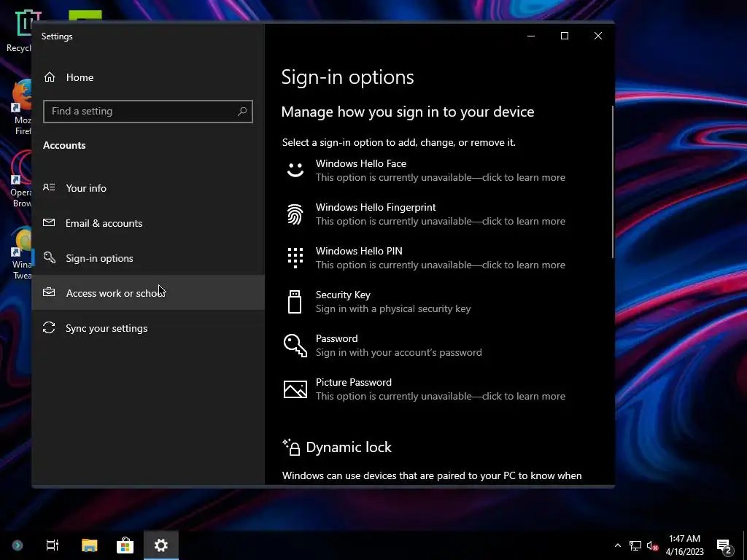
Task: Select Sign-in options in sidebar
Action: point(148,258)
